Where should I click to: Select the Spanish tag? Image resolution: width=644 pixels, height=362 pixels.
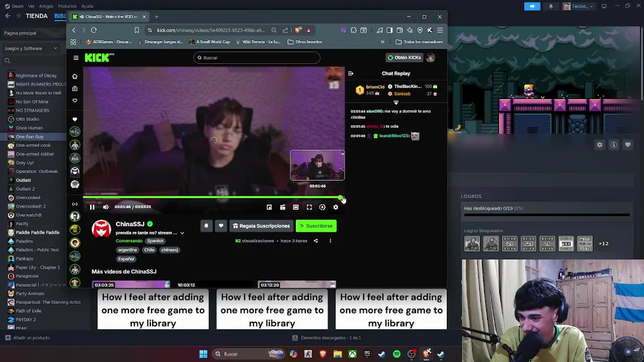click(155, 241)
